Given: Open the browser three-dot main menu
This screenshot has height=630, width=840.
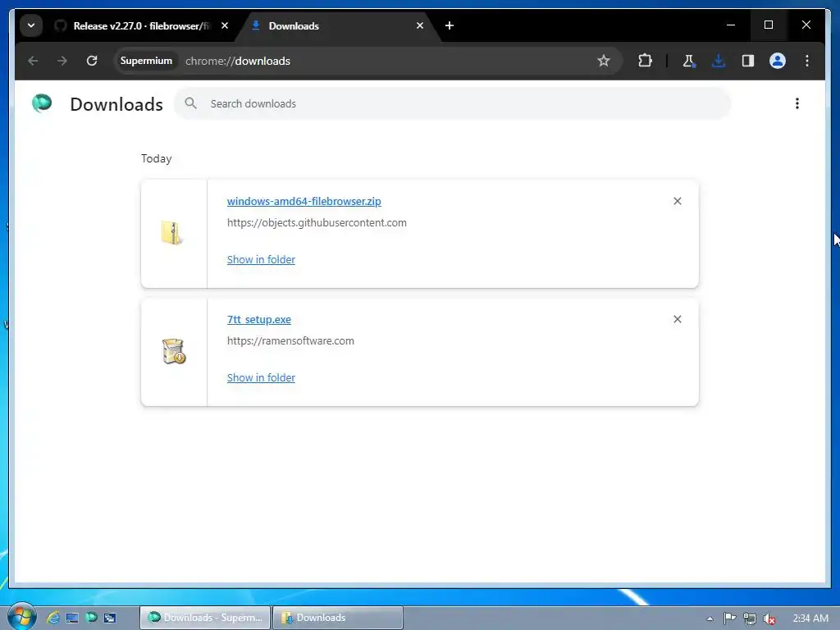Looking at the screenshot, I should (x=807, y=61).
